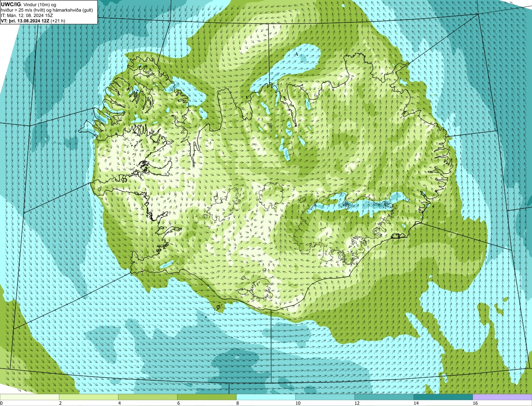532x406 pixels.
Task: Click the light cyan 8–10 m/s legend swatch
Action: [x=266, y=397]
